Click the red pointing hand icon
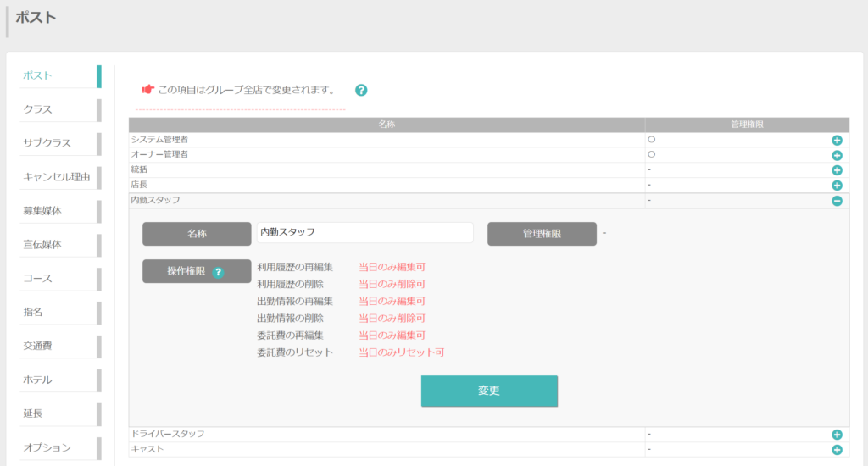Viewport: 868px width, 466px height. (x=147, y=89)
